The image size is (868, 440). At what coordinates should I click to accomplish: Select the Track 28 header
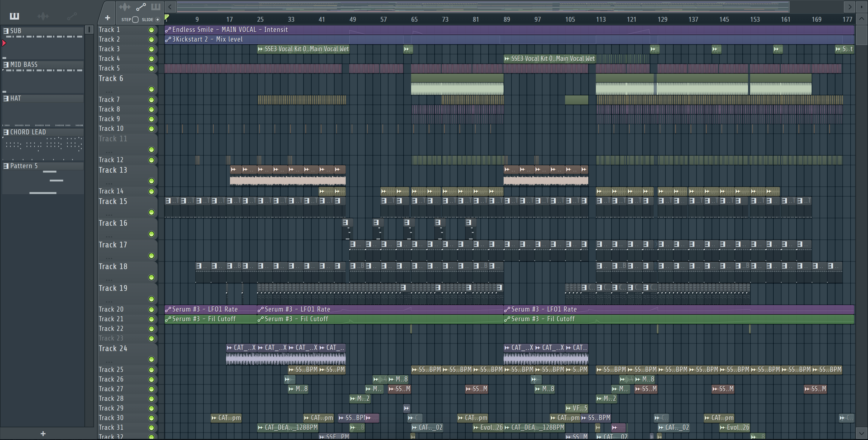pyautogui.click(x=127, y=398)
